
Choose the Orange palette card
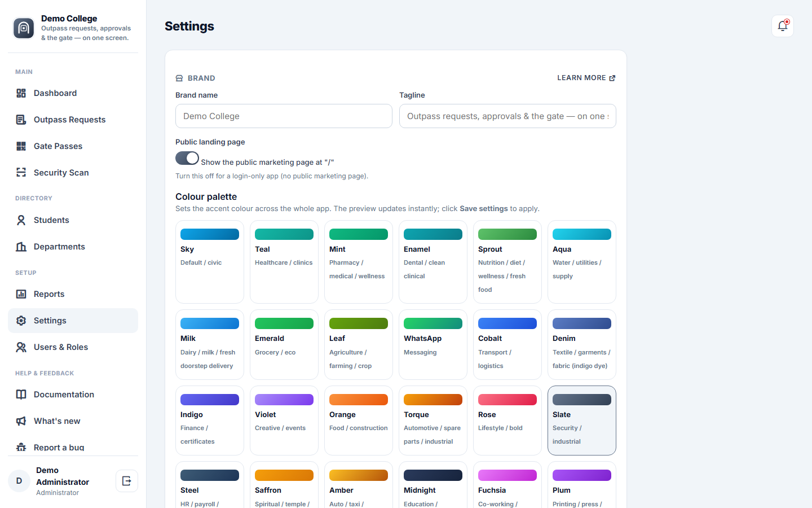359,421
